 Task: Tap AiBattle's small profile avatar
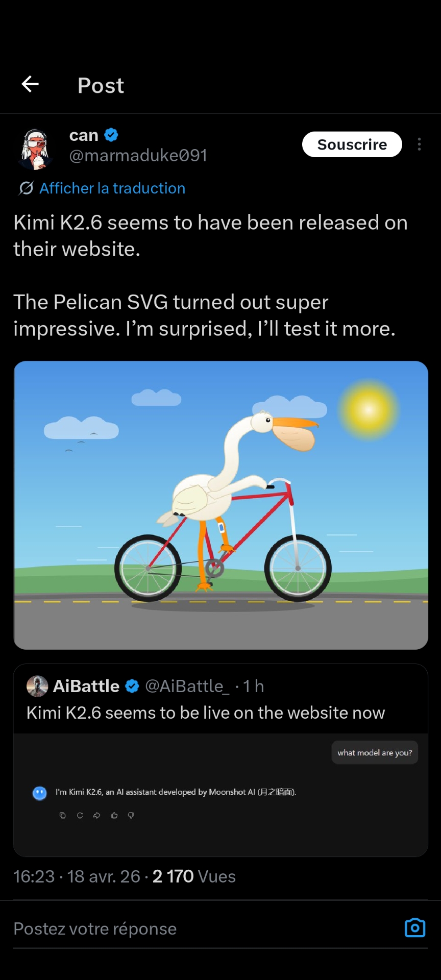(37, 686)
